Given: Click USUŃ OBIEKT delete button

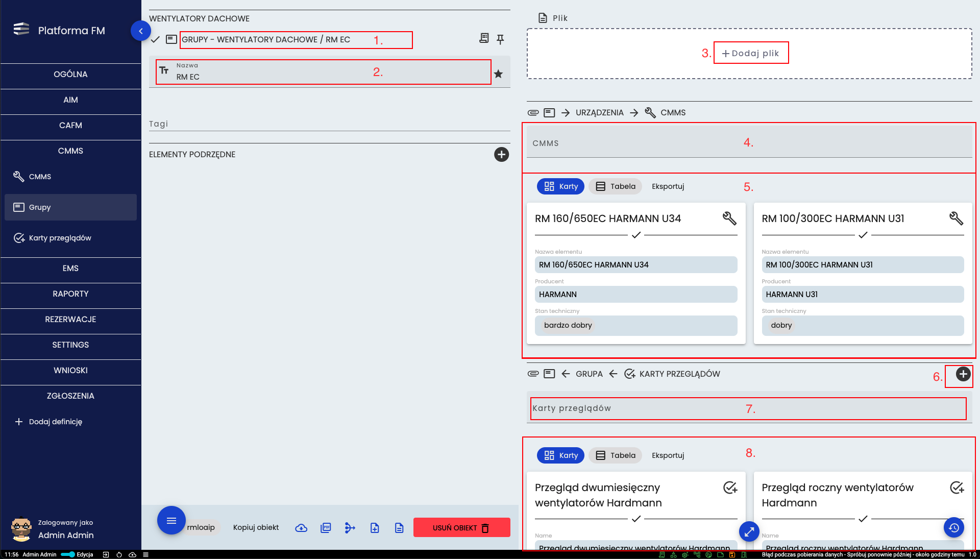Looking at the screenshot, I should [461, 528].
